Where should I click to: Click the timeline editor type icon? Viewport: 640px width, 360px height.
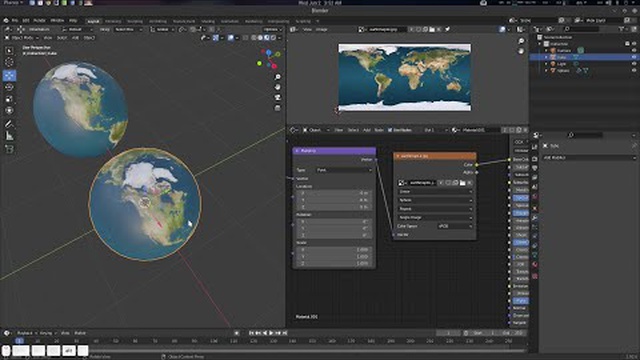click(x=7, y=333)
